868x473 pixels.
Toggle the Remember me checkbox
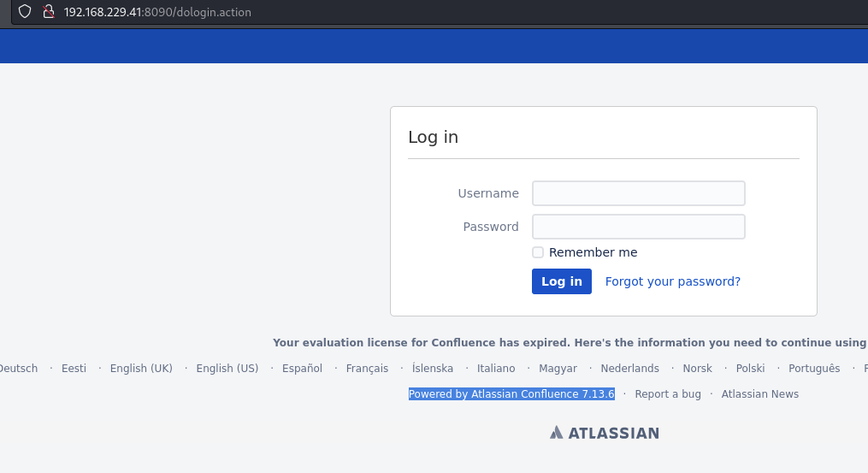point(538,252)
